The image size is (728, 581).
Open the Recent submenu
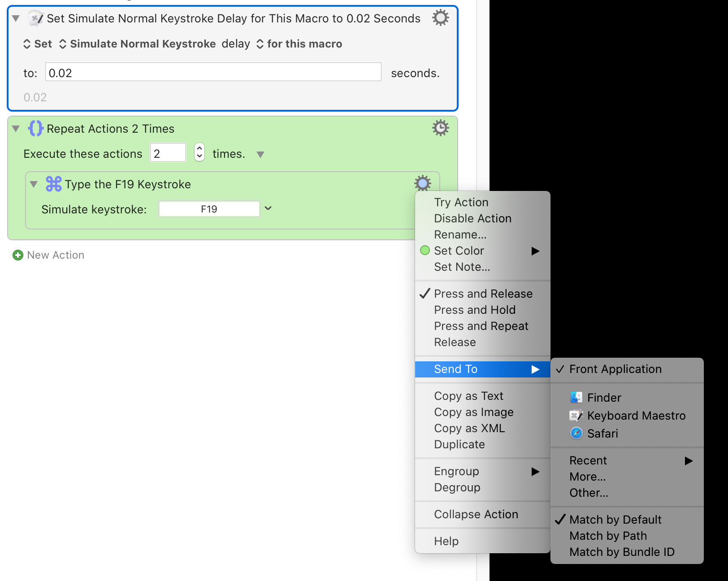(627, 460)
